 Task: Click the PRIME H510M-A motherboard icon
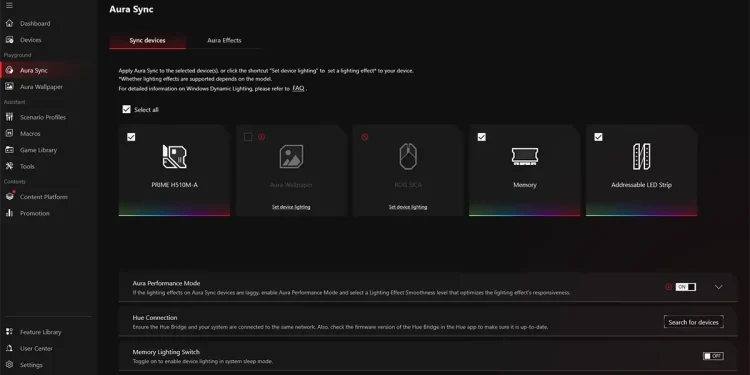click(x=174, y=157)
